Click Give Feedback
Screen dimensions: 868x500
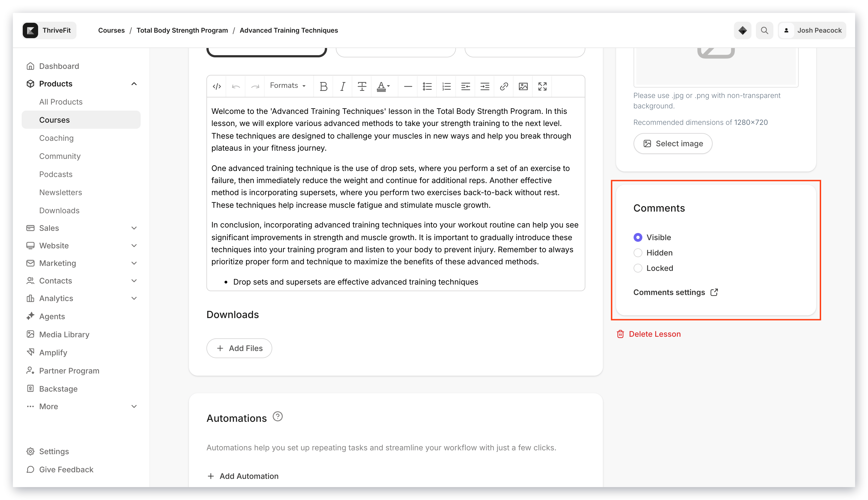(x=81, y=470)
